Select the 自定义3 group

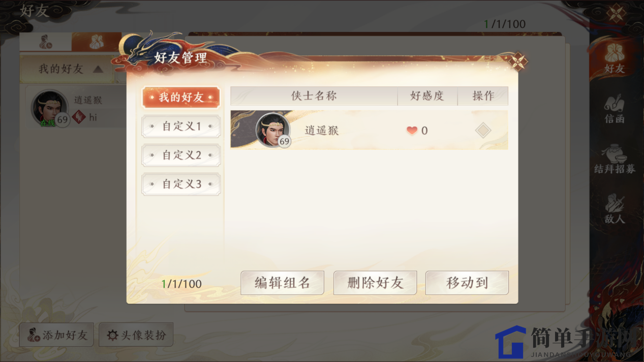point(181,184)
